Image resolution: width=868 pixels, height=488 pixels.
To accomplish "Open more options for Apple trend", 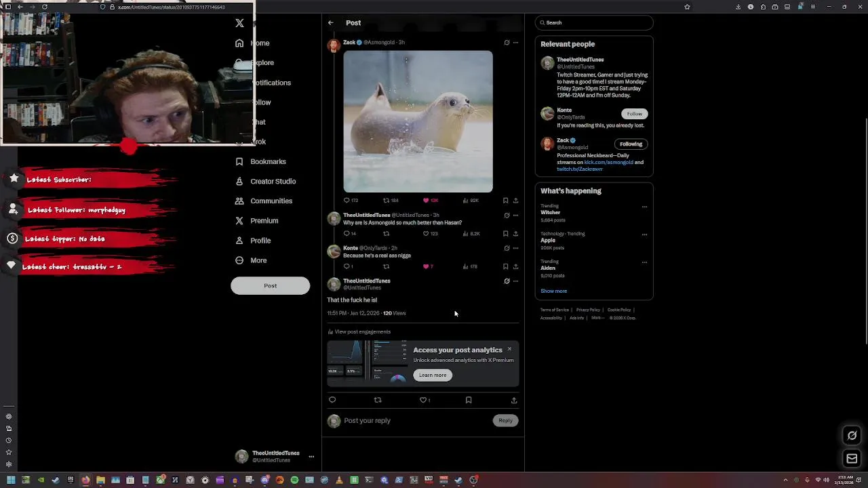I will [644, 235].
